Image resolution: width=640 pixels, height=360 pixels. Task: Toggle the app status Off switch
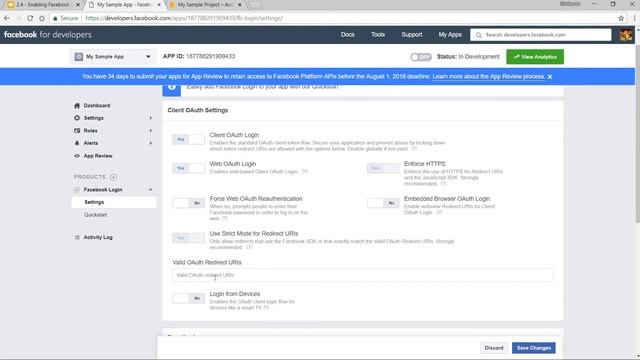[421, 57]
